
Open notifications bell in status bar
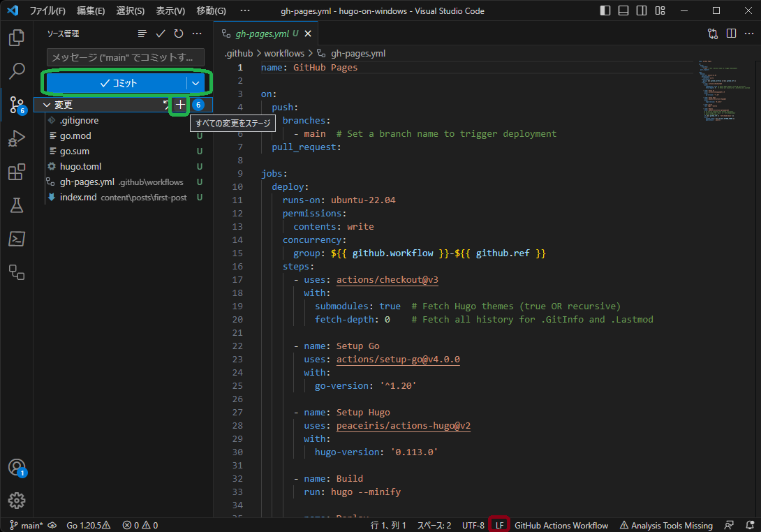[x=750, y=525]
